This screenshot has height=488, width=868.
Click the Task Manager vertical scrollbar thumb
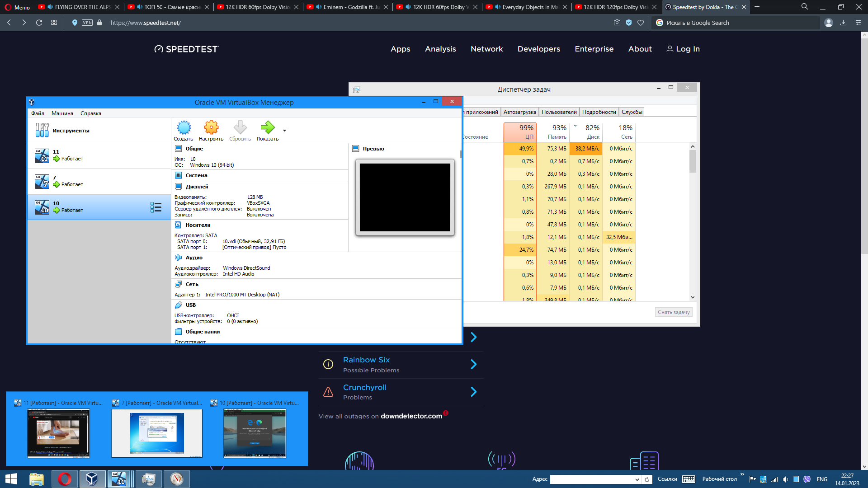(693, 161)
